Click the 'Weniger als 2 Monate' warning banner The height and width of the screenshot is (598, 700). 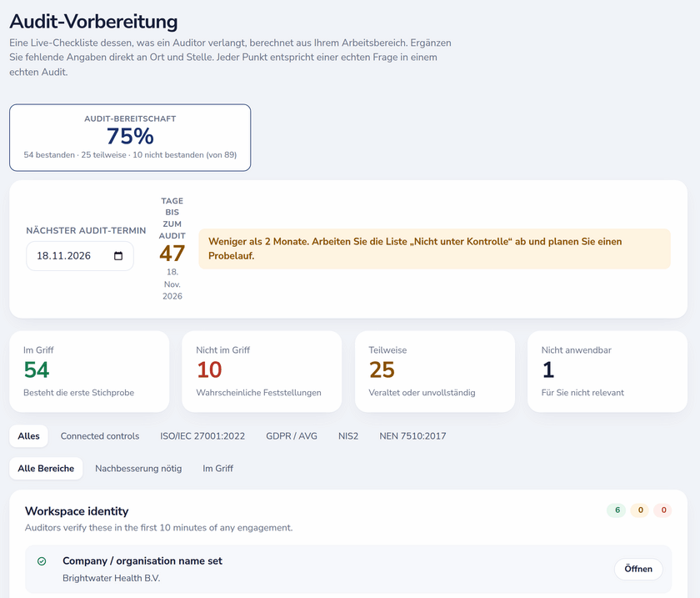coord(434,249)
